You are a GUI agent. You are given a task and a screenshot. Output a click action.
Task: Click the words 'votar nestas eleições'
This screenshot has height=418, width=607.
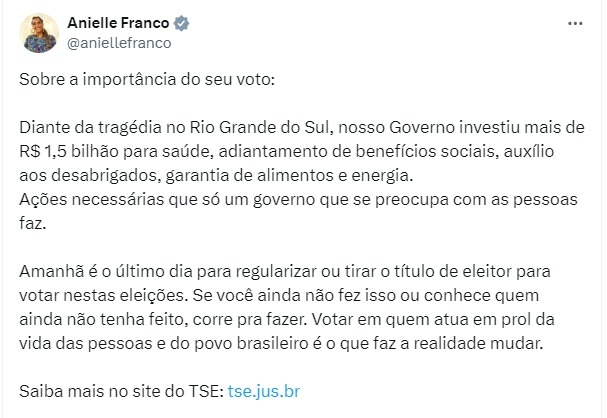click(x=104, y=296)
